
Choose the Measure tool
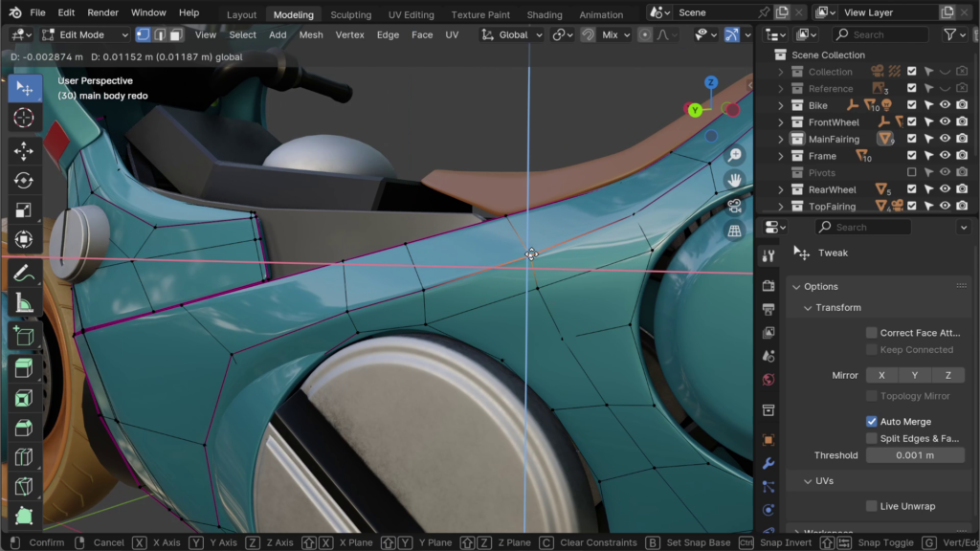coord(24,304)
